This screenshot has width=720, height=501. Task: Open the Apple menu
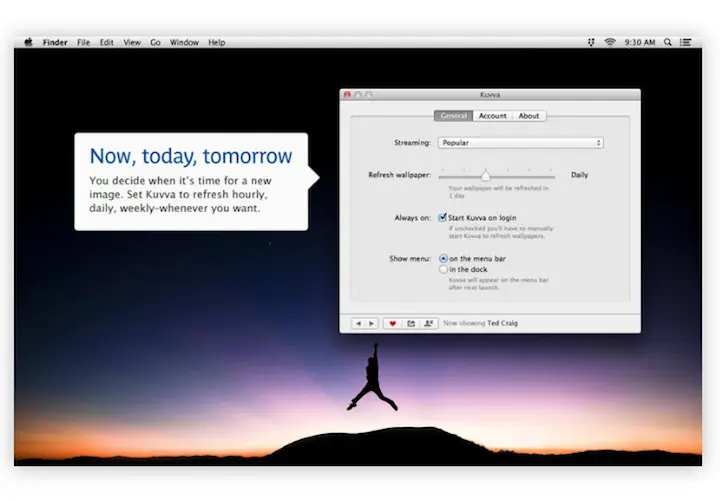pos(28,42)
